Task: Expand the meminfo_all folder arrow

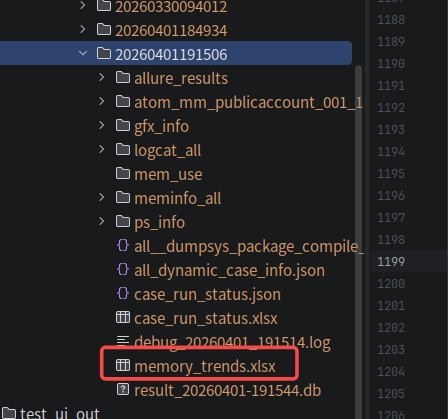Action: point(102,197)
